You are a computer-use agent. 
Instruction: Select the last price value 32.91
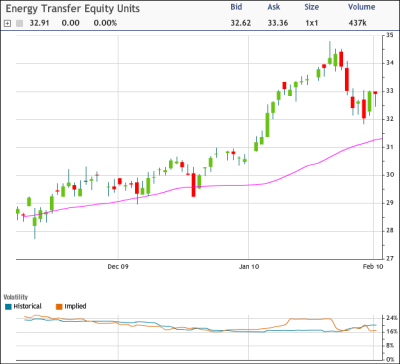pyautogui.click(x=39, y=23)
